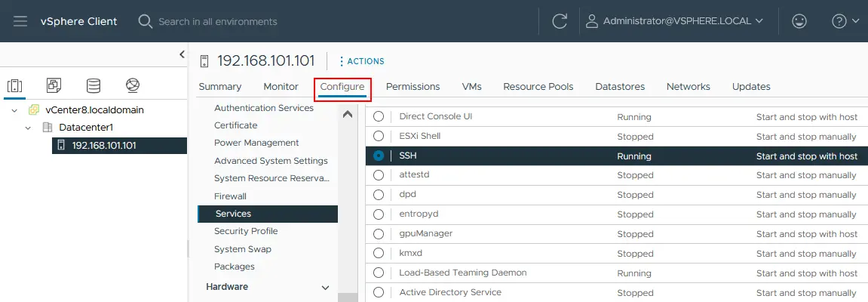Click Stopped status in ESXi Shell row
The width and height of the screenshot is (868, 302).
[635, 137]
